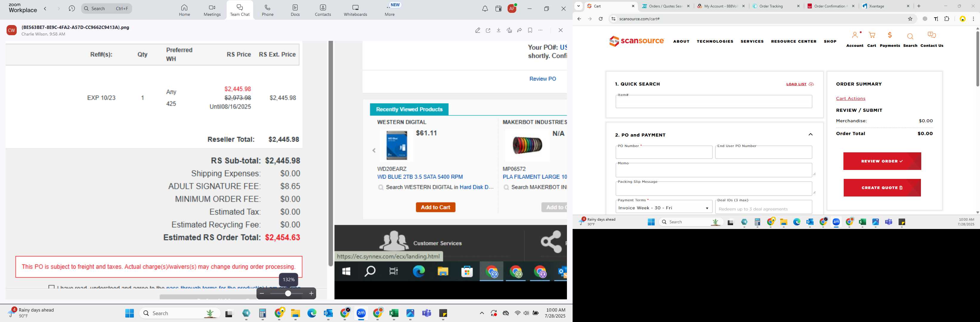Screen dimensions: 980x322
Task: Click the ScanSource logo
Action: (636, 41)
